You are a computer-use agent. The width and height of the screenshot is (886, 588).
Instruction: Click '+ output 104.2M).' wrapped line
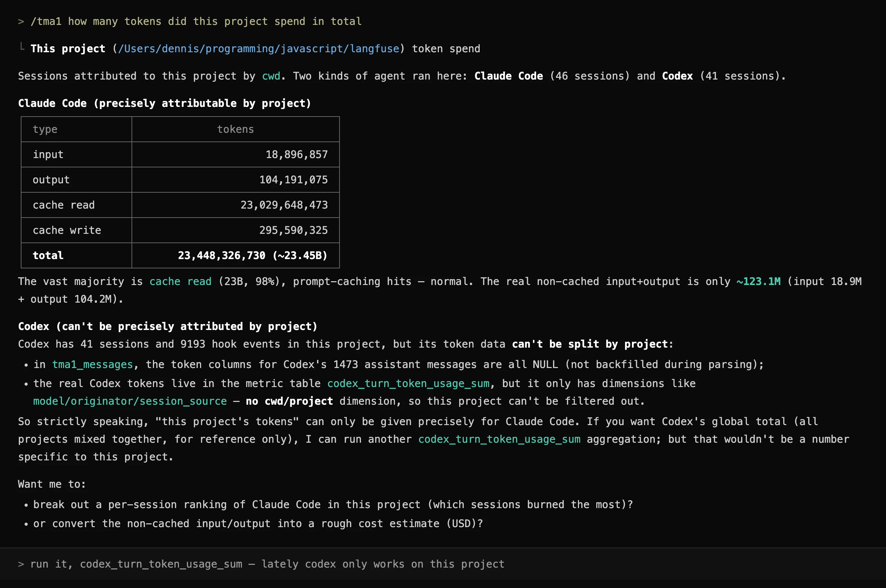(71, 299)
